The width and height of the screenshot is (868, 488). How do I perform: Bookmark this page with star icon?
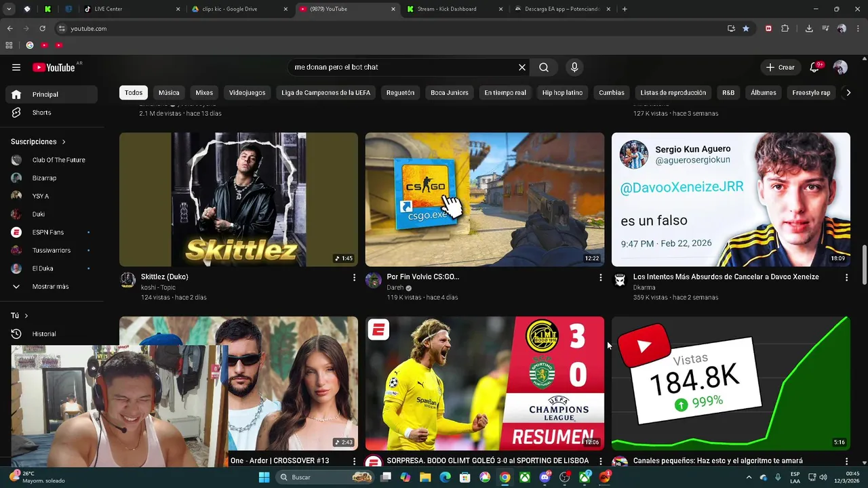point(746,28)
